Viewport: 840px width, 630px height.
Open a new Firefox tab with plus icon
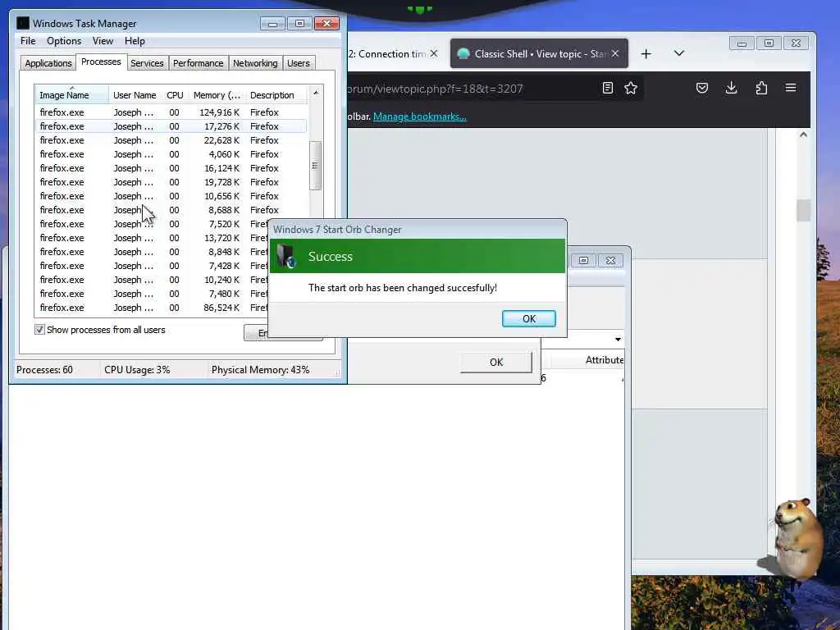[x=646, y=53]
